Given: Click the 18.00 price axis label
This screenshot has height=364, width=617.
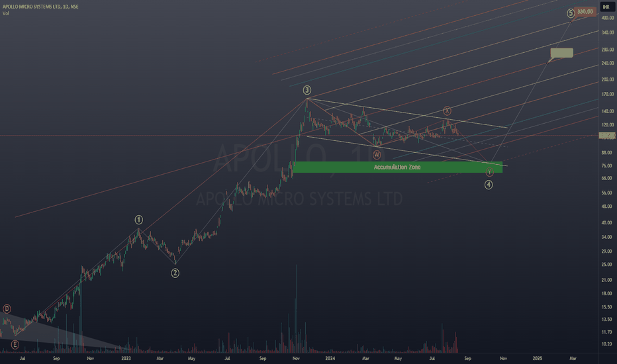Looking at the screenshot, I should click(606, 294).
